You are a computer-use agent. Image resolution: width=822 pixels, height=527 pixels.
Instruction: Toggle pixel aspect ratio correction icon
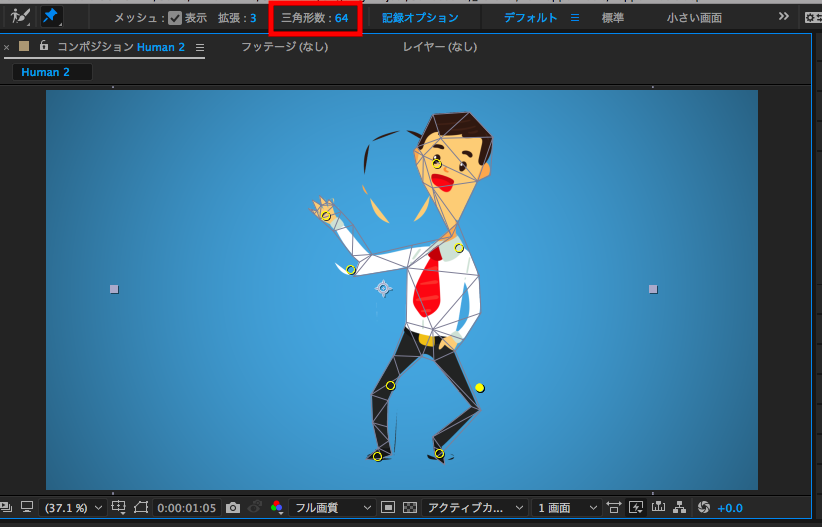coord(613,508)
